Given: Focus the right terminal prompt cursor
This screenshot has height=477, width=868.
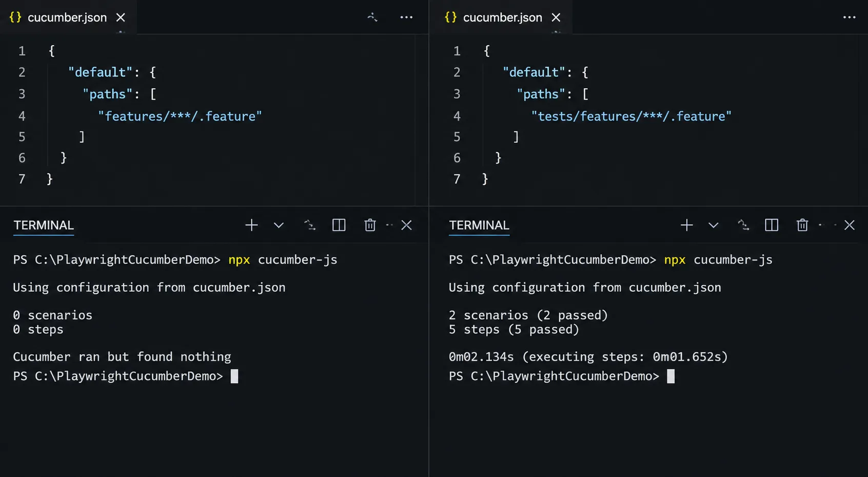Looking at the screenshot, I should (x=670, y=376).
